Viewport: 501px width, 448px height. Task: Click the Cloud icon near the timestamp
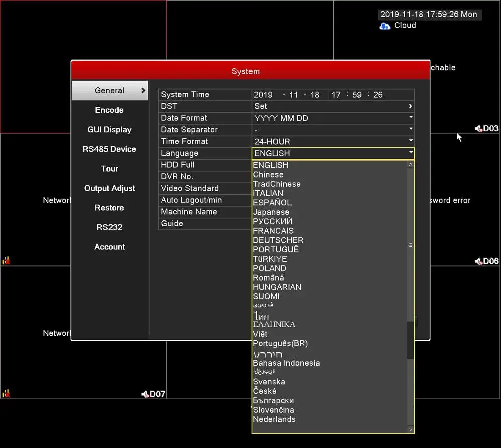pyautogui.click(x=385, y=26)
